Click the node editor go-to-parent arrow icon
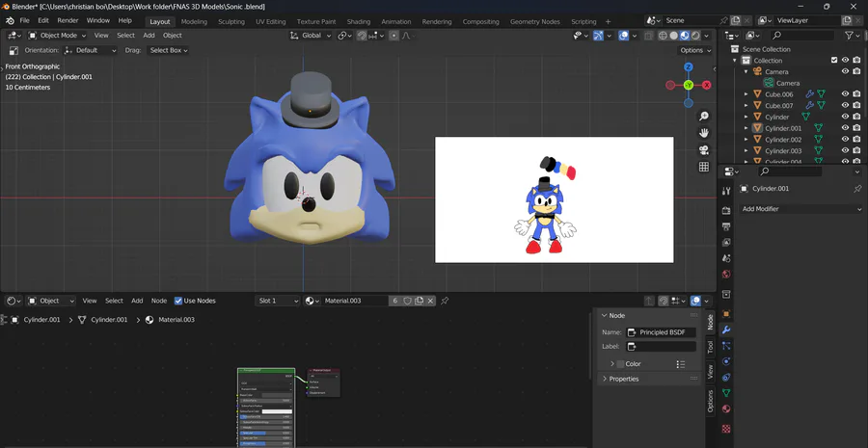This screenshot has width=868, height=448. coord(649,301)
